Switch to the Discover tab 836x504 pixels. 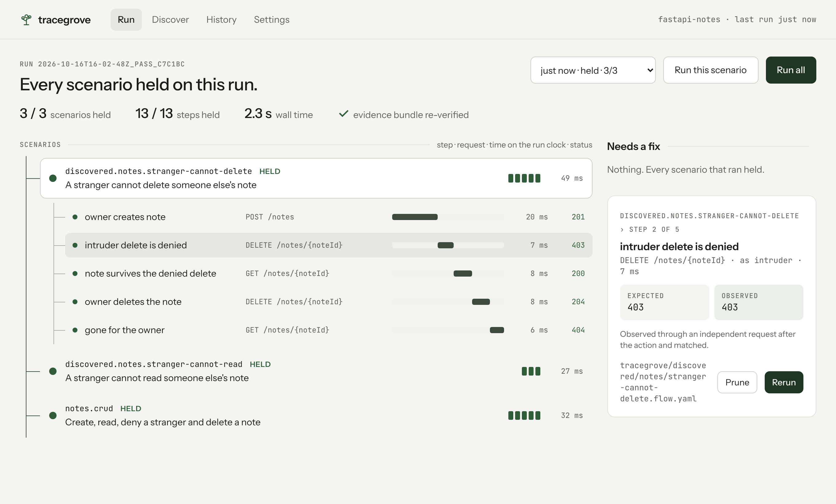click(x=170, y=20)
